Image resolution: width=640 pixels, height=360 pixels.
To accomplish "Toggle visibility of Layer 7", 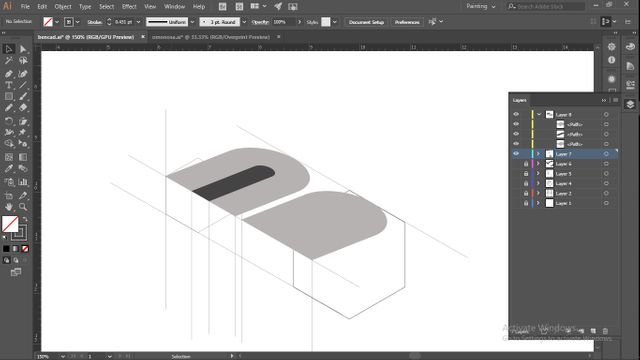I will pos(516,154).
